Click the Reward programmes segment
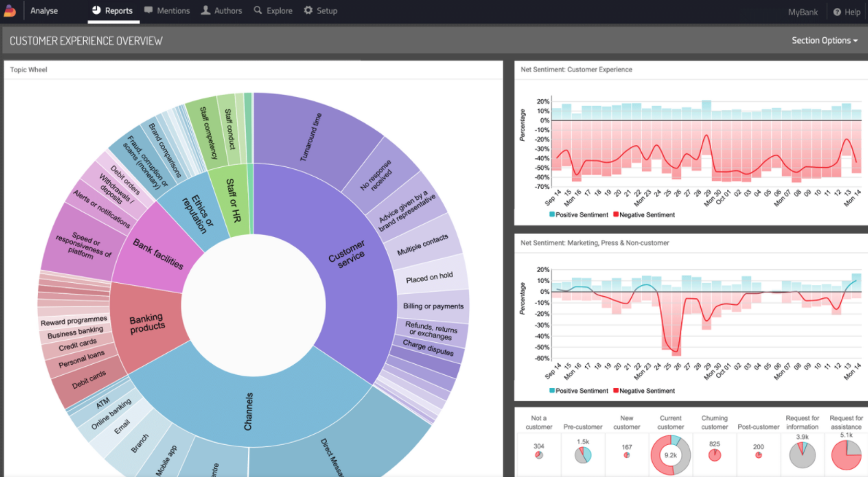The width and height of the screenshot is (868, 477). pos(74,321)
